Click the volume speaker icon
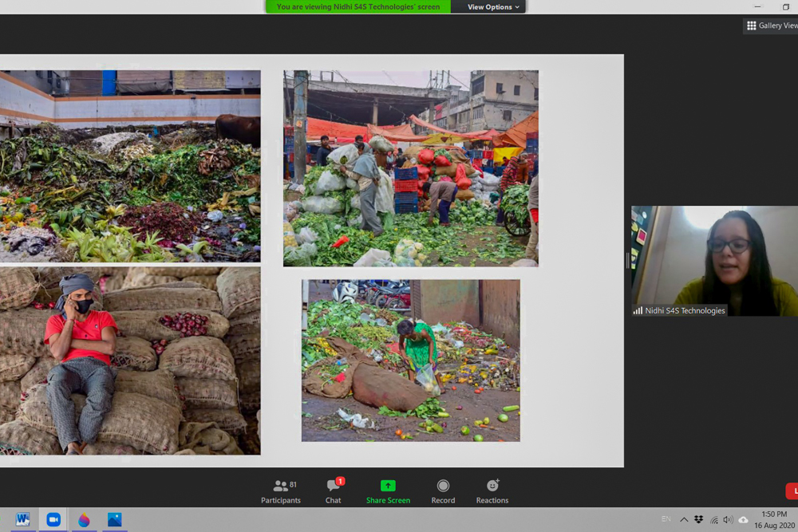Viewport: 798px width, 532px height. click(728, 520)
